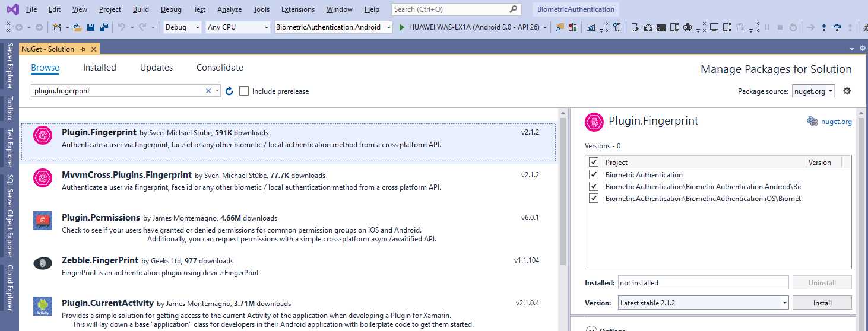Viewport: 868px width, 331px height.
Task: Click the pause debugging icon
Action: click(x=766, y=27)
